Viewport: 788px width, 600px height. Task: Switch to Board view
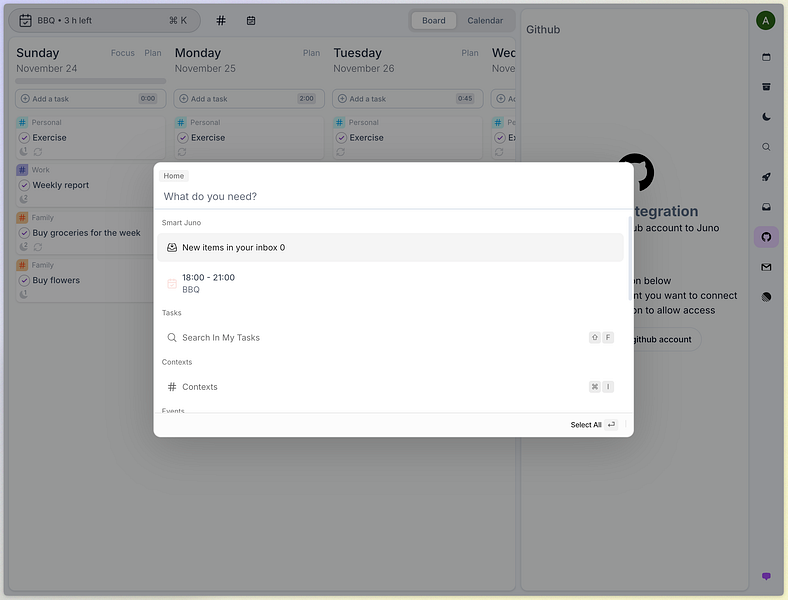[x=434, y=21]
